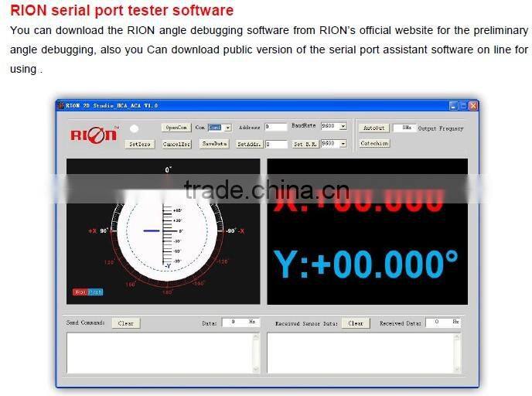Image resolution: width=532 pixels, height=396 pixels.
Task: Click the CancelZer button
Action: pos(177,144)
